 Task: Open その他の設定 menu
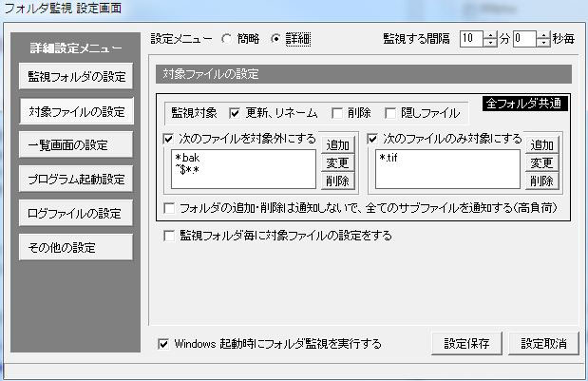pyautogui.click(x=76, y=247)
